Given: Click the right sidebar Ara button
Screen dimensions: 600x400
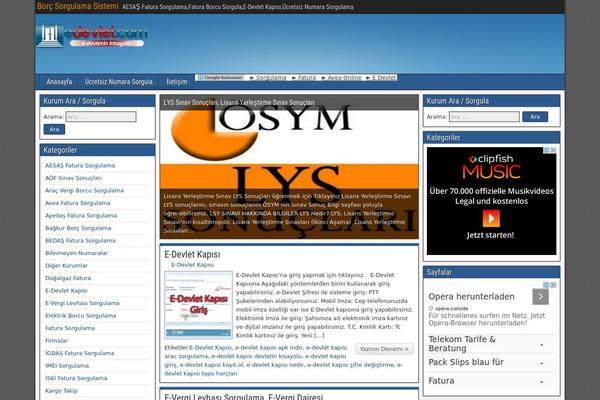Looking at the screenshot, I should [535, 117].
